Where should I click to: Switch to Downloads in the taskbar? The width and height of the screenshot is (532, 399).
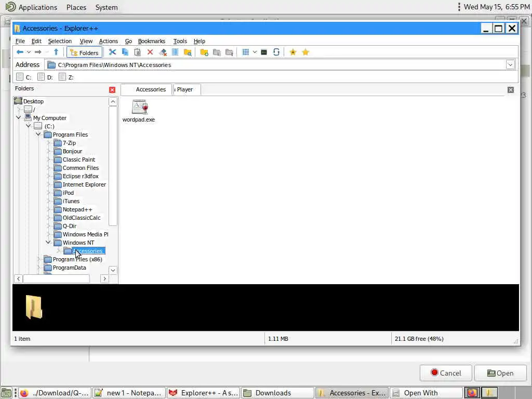click(277, 393)
